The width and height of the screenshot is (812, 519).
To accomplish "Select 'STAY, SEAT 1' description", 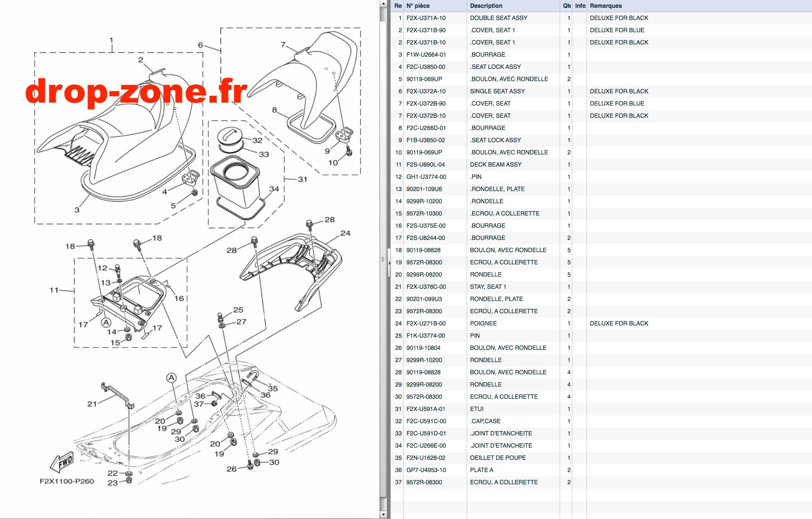I will [488, 287].
